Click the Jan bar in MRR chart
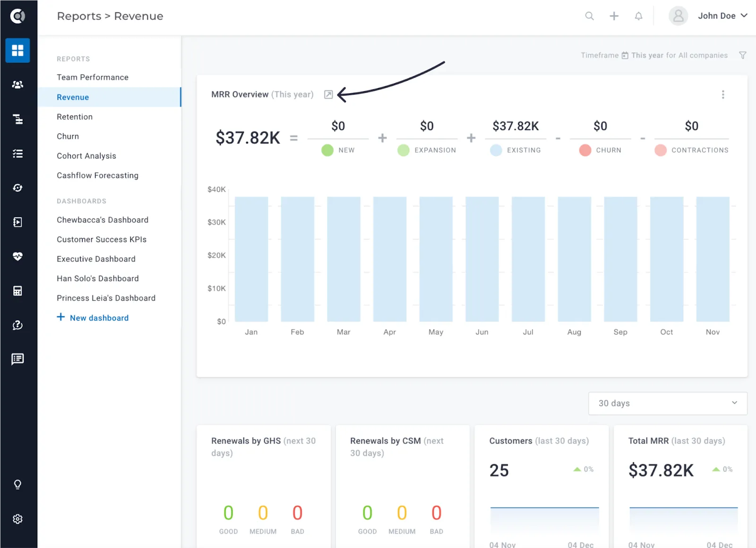 pyautogui.click(x=251, y=259)
